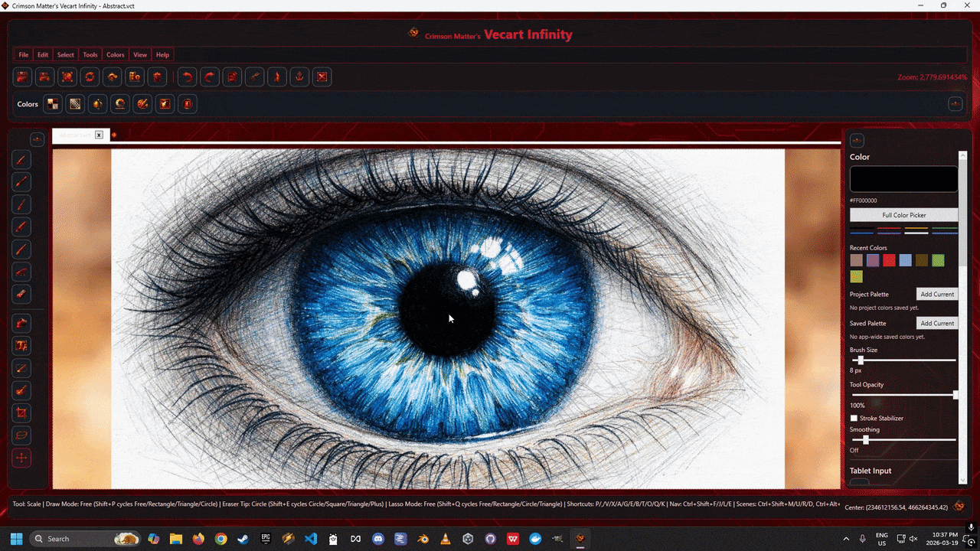Screen dimensions: 980x551
Task: Click the Undo arrow icon in the top toolbar
Action: point(186,77)
